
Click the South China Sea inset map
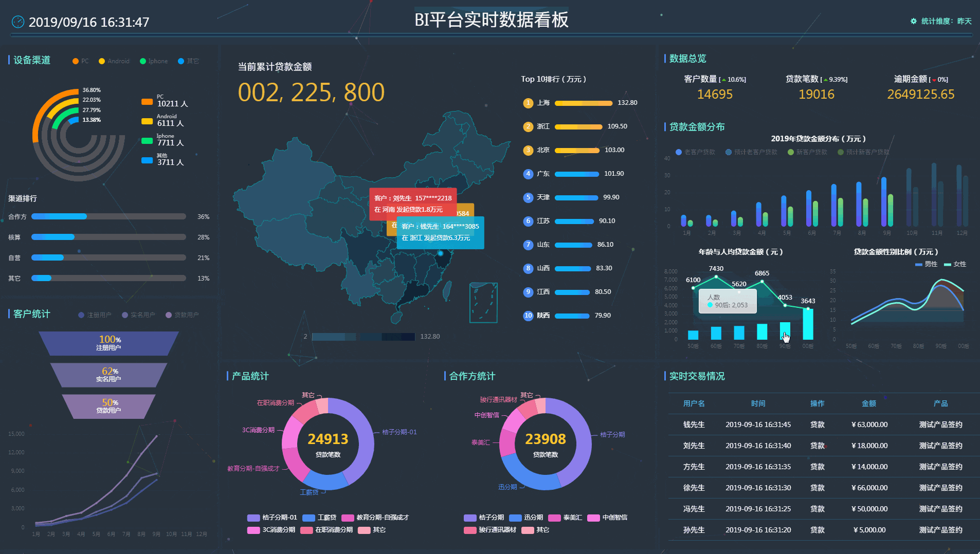(x=483, y=303)
